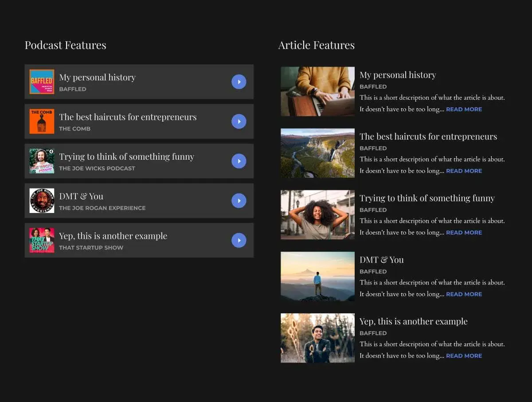
Task: Play 'The best haircuts for entrepreneurs' podcast
Action: (239, 122)
